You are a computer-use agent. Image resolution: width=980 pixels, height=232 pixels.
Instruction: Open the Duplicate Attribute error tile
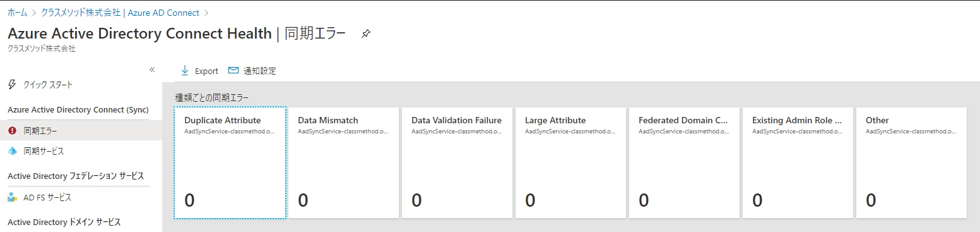230,162
